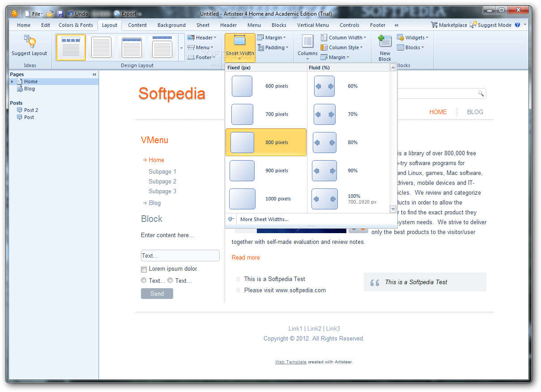Select the third design layout thumbnail

point(132,47)
